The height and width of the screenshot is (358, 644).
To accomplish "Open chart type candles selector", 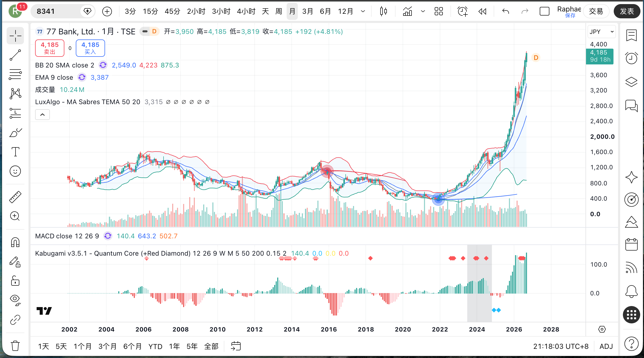I will click(x=383, y=11).
